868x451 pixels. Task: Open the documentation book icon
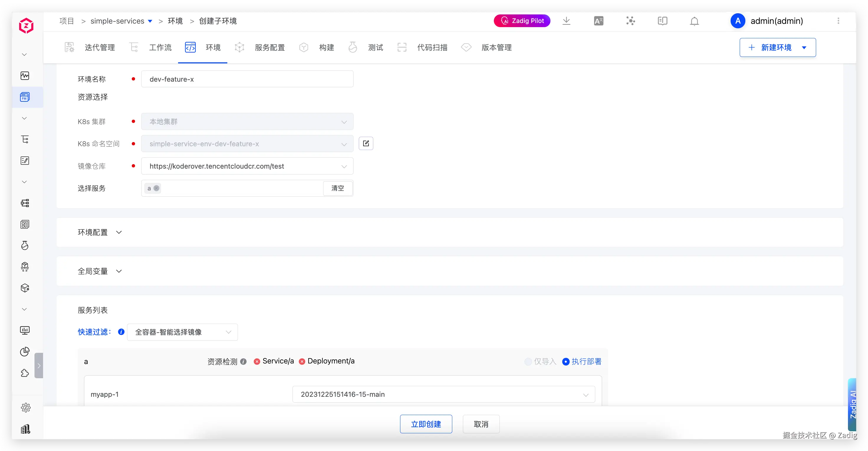point(662,21)
